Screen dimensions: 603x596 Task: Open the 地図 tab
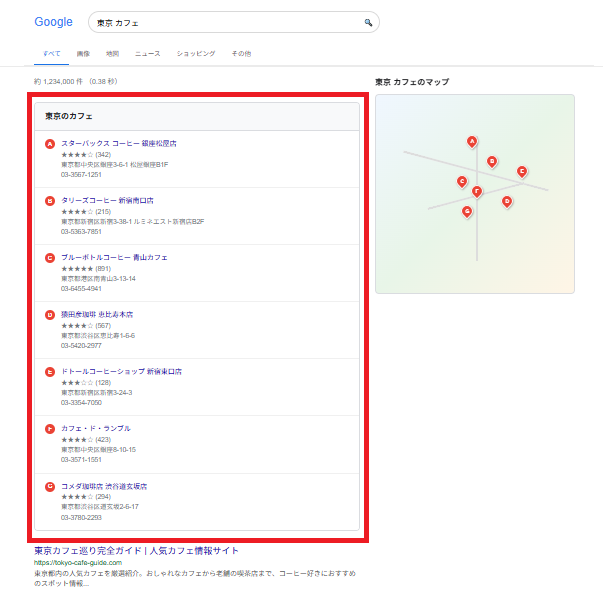pos(112,52)
